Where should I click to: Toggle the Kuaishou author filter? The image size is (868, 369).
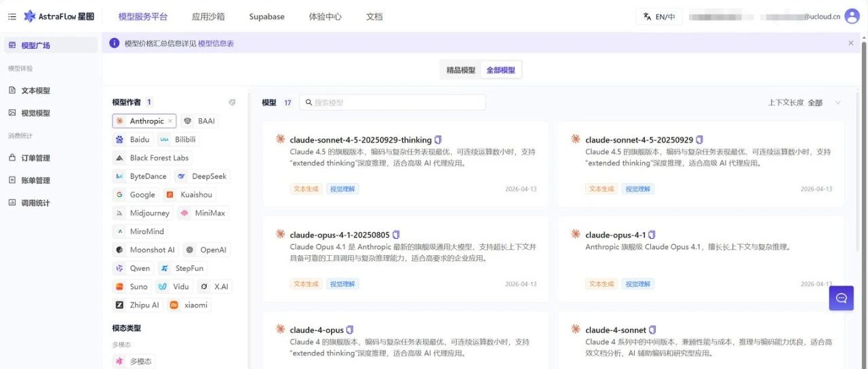point(189,195)
